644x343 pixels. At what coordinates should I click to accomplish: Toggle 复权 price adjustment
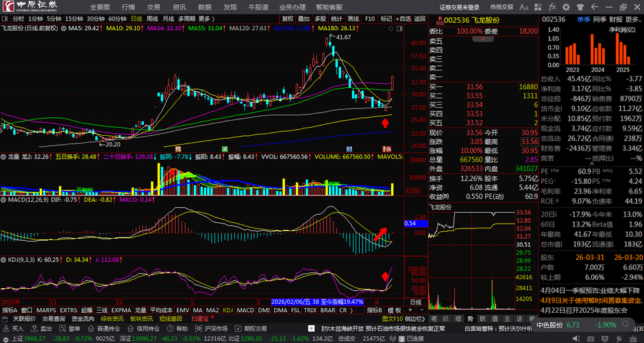pyautogui.click(x=288, y=19)
